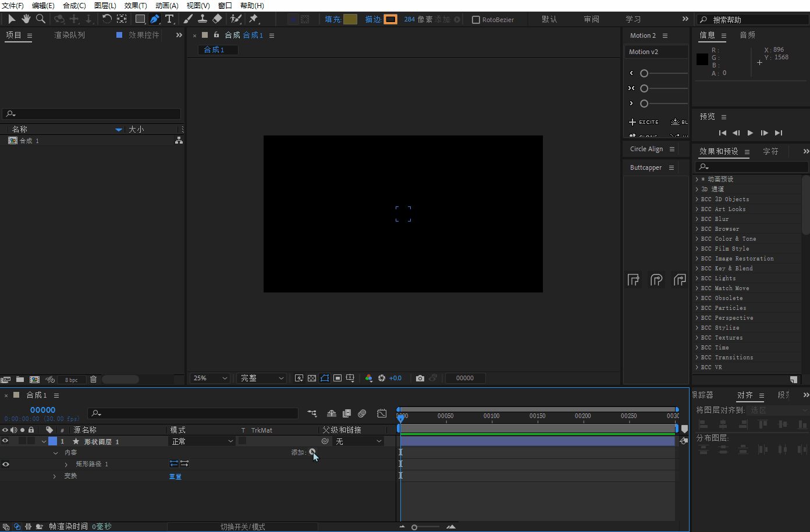Collapse the 形状图层 1 layer twirl
810x532 pixels.
click(44, 441)
